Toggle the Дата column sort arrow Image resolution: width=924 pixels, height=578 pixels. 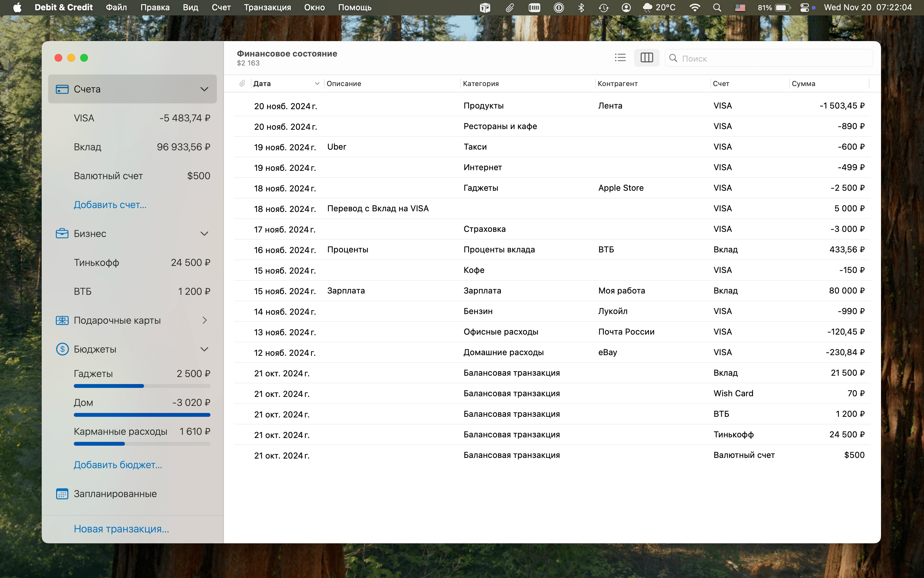(x=317, y=83)
